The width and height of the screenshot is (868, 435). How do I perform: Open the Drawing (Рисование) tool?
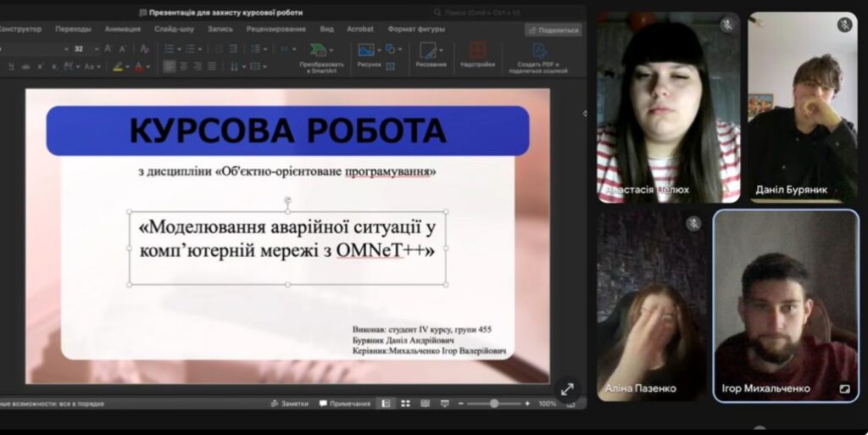[430, 53]
